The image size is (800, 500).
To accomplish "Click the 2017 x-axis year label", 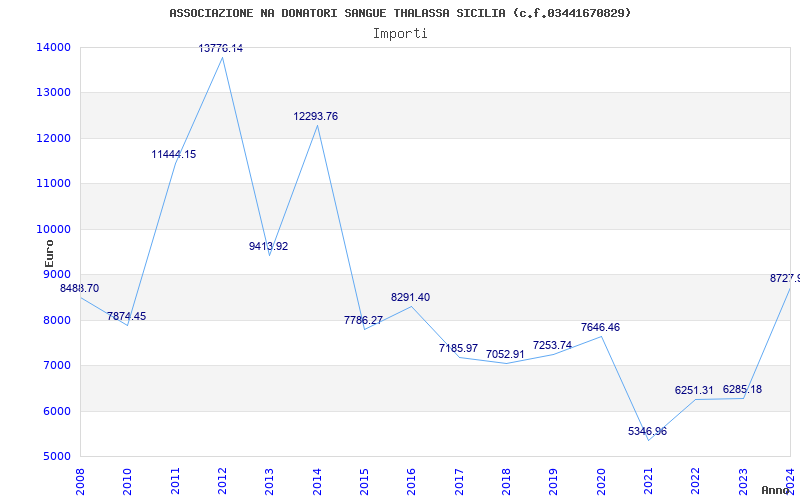I will (459, 481).
